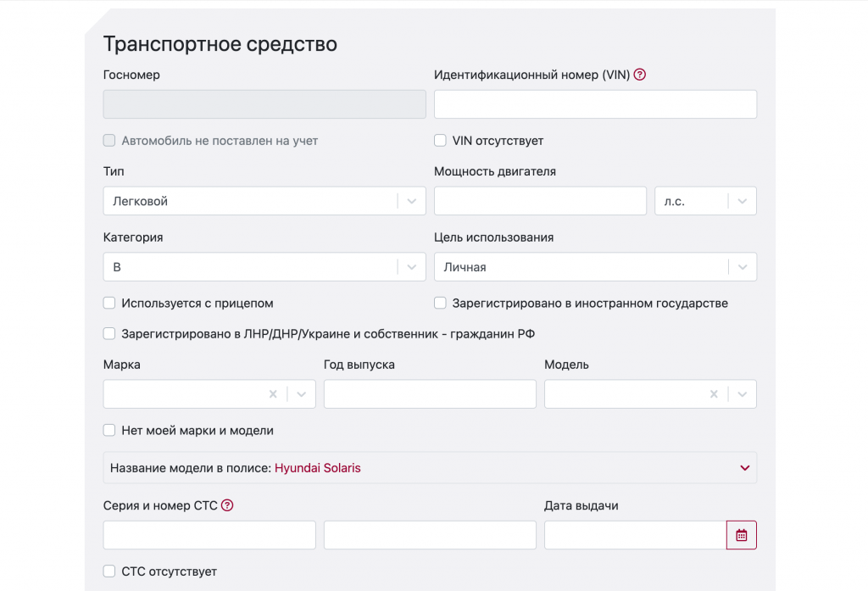Toggle the СТС отсутствует checkbox
Screen dimensions: 868x591
coord(109,571)
